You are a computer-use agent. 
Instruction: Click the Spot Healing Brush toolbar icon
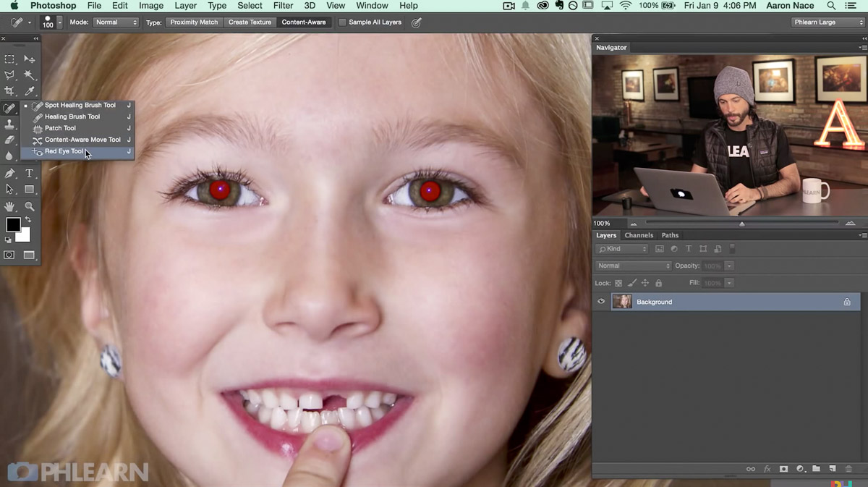pyautogui.click(x=9, y=109)
